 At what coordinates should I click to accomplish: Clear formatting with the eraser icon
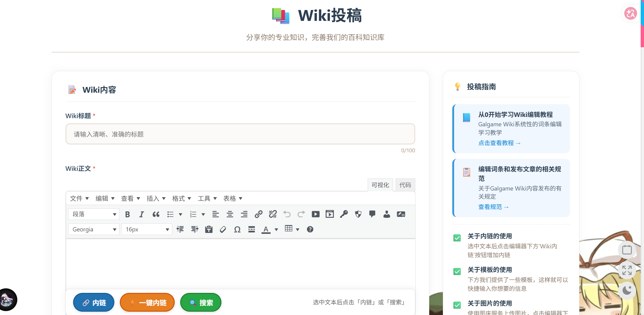[223, 230]
